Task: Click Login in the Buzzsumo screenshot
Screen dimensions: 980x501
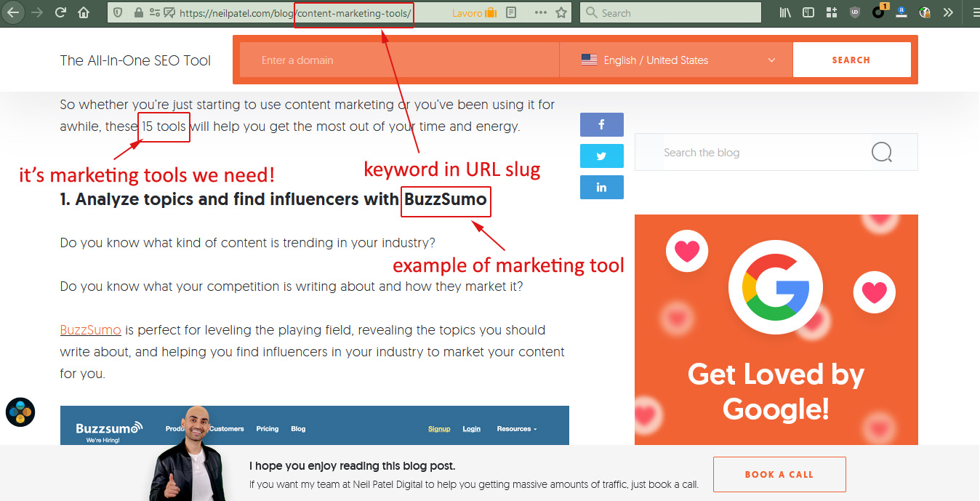Action: [x=471, y=429]
